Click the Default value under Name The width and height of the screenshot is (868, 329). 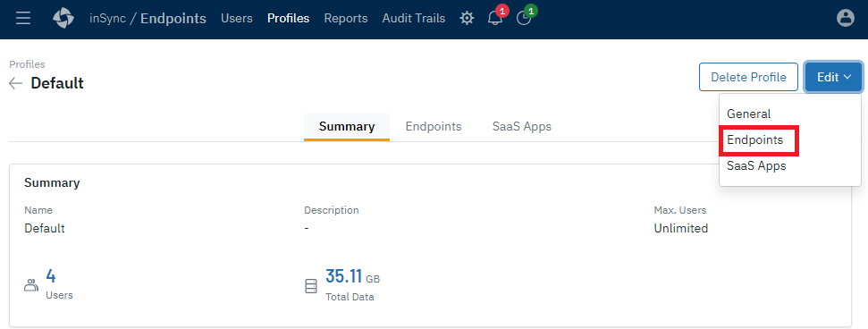[45, 228]
